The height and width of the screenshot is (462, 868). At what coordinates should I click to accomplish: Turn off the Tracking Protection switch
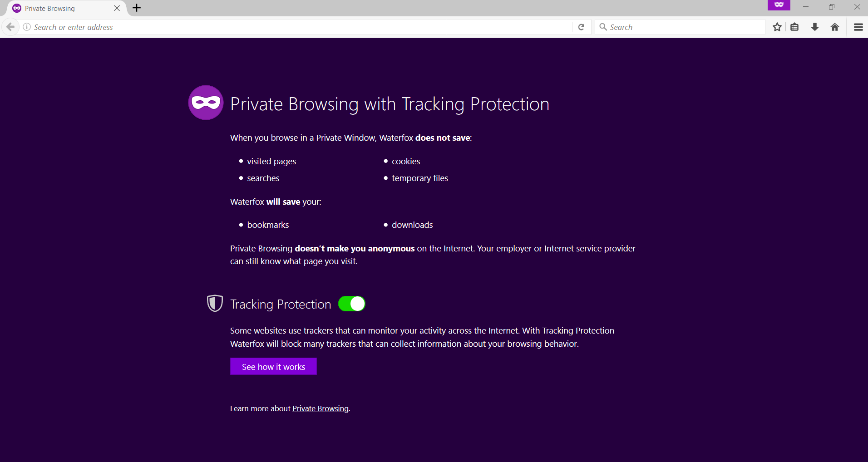pyautogui.click(x=352, y=304)
